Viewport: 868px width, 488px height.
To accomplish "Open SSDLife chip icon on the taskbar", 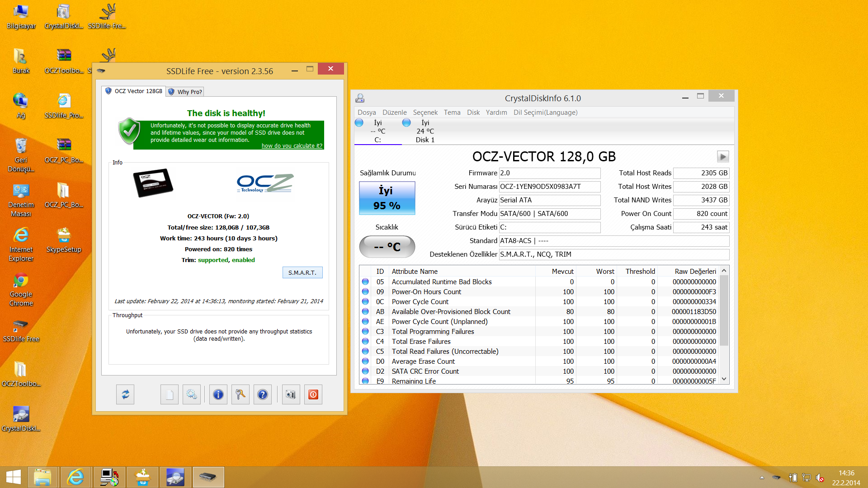I will coord(208,477).
